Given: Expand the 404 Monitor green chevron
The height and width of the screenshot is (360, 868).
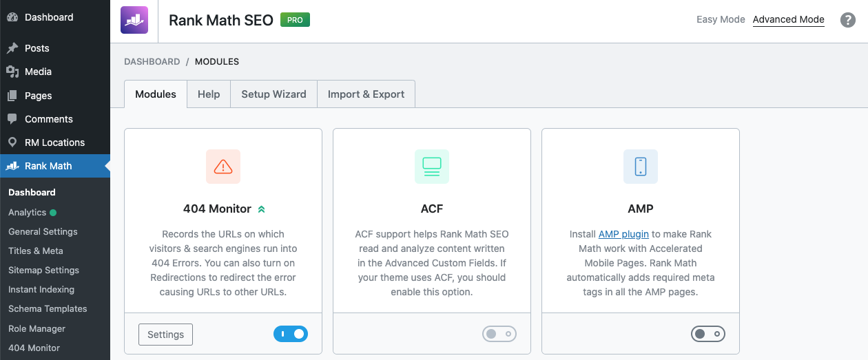Looking at the screenshot, I should pyautogui.click(x=261, y=209).
